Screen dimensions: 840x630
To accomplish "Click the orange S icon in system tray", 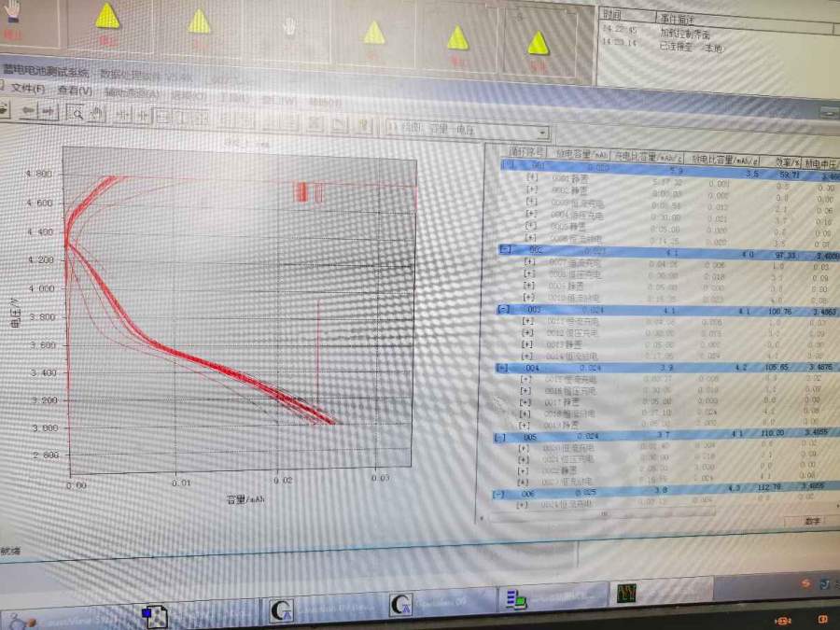I will point(806,584).
